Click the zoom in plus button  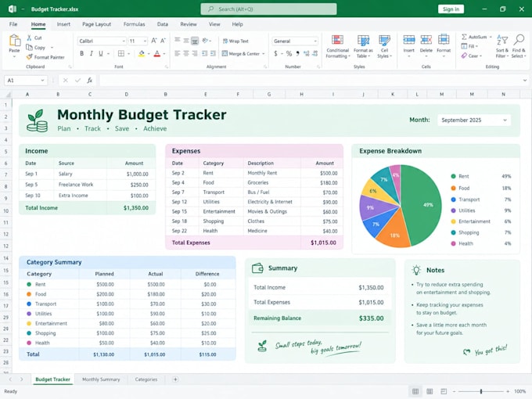pyautogui.click(x=508, y=391)
